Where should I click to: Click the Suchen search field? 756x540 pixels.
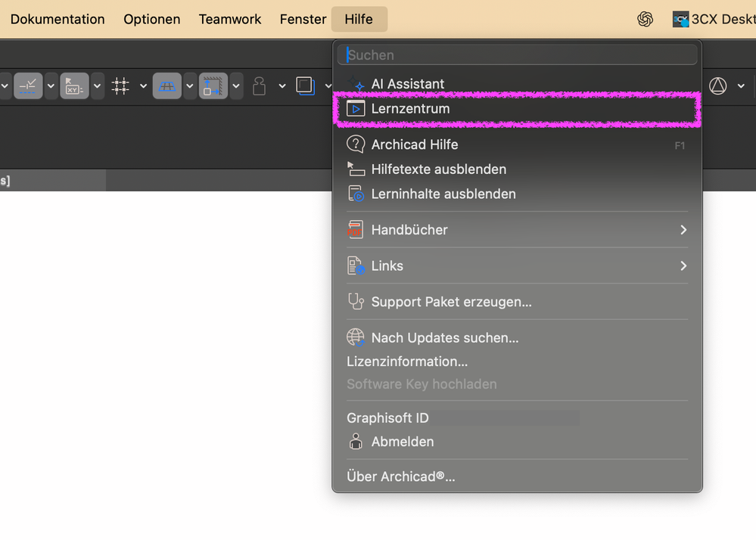[518, 55]
